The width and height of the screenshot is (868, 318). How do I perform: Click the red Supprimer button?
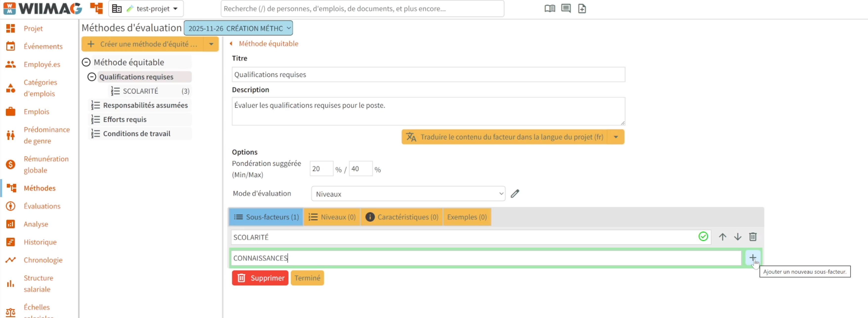pyautogui.click(x=260, y=278)
